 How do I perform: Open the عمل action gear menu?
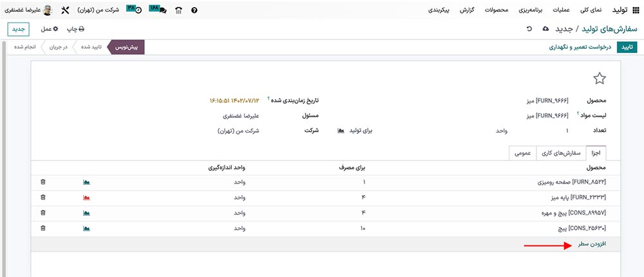[x=50, y=29]
